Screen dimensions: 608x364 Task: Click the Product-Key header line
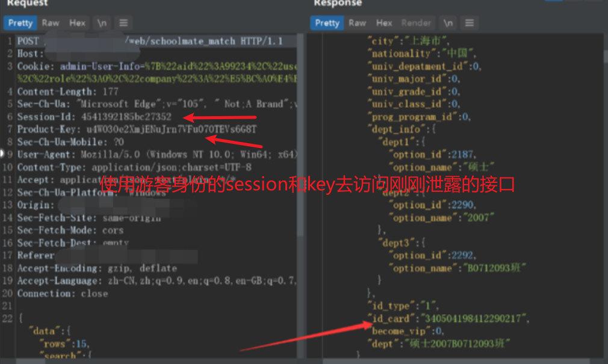tap(137, 129)
